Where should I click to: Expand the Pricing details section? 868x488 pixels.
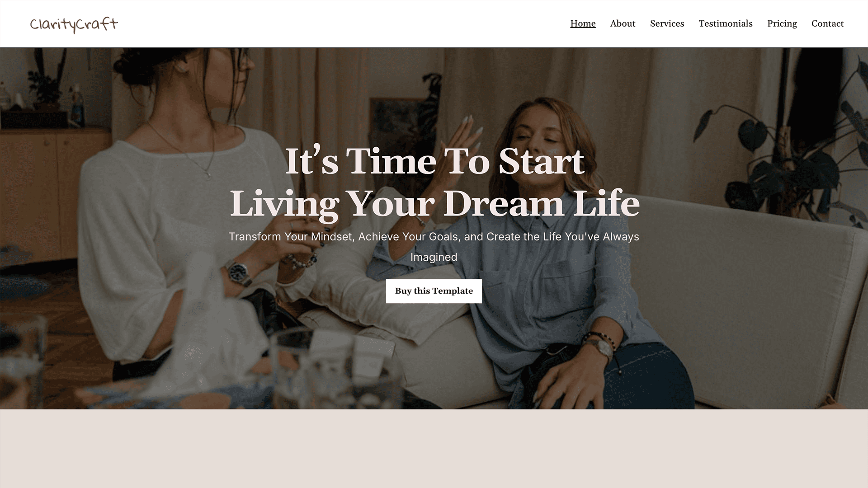782,24
